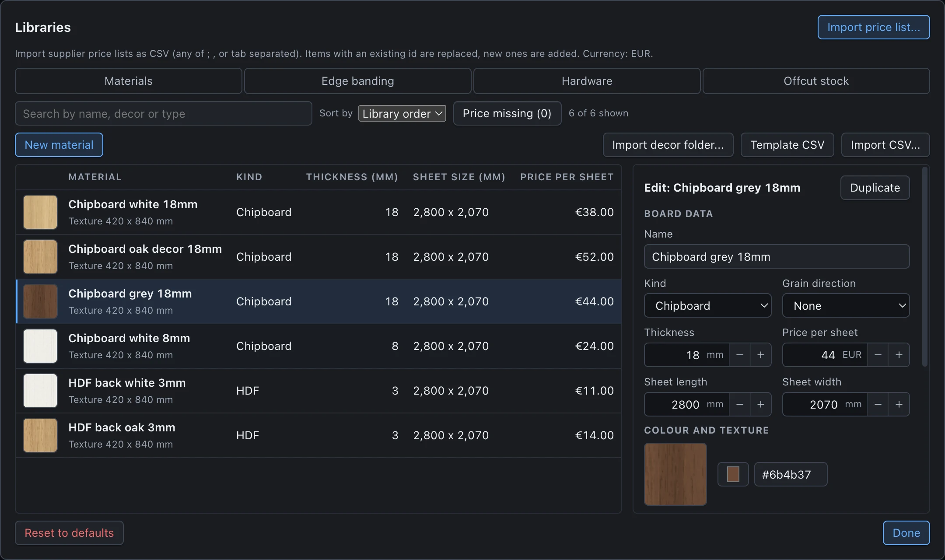Switch to the Offcut stock tab

click(x=816, y=81)
